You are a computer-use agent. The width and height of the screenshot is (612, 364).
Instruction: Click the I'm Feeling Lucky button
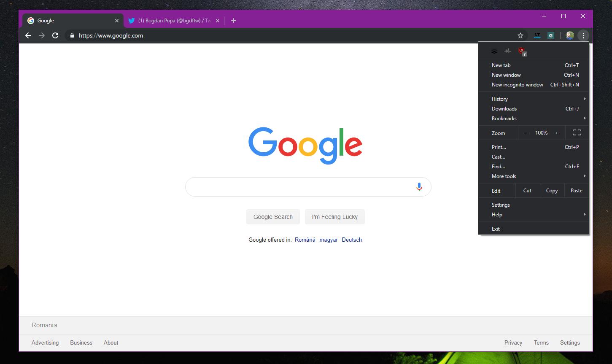pos(334,217)
